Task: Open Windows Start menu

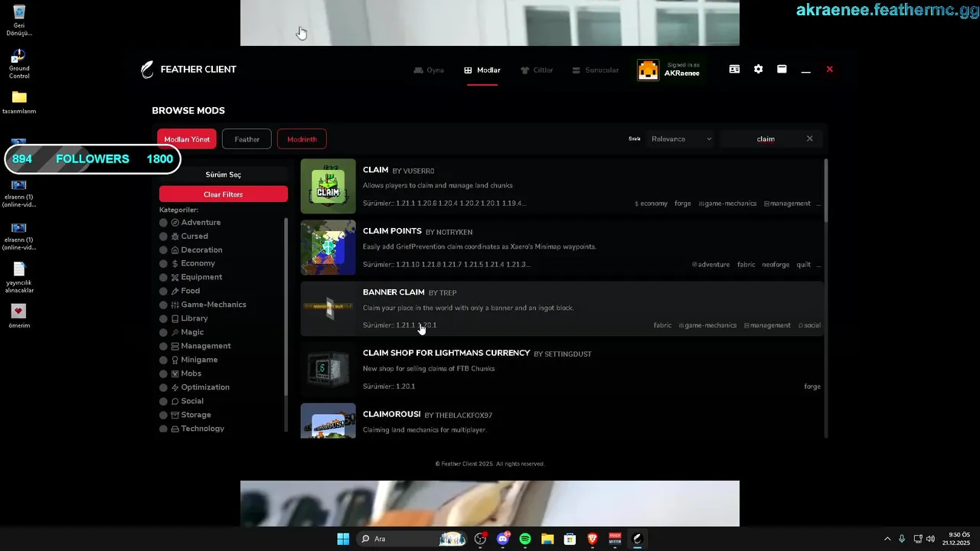Action: 343,539
